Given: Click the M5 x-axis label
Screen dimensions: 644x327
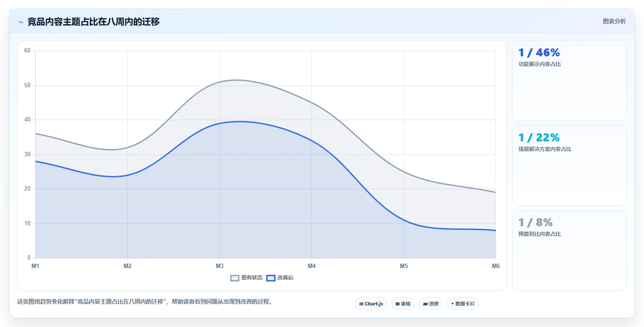Looking at the screenshot, I should point(403,266).
